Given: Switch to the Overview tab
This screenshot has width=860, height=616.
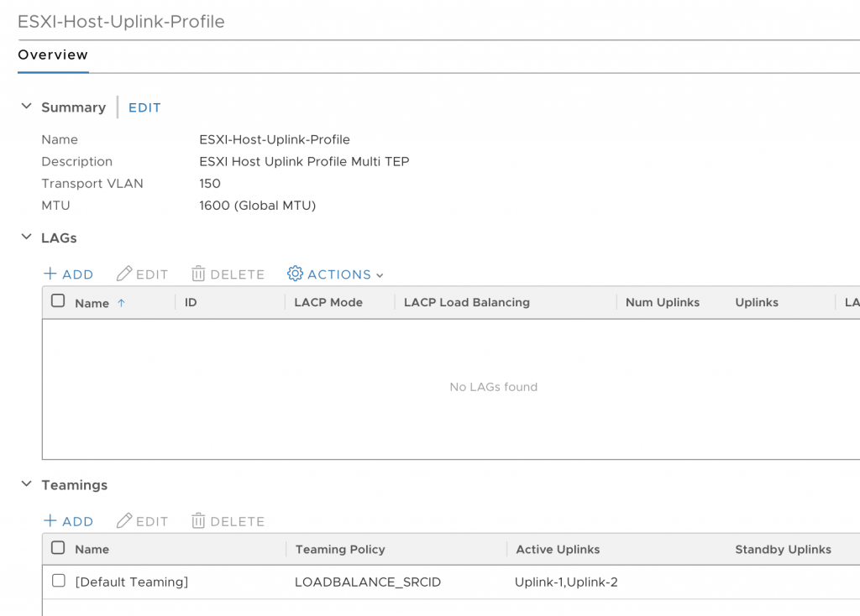Looking at the screenshot, I should coord(53,55).
